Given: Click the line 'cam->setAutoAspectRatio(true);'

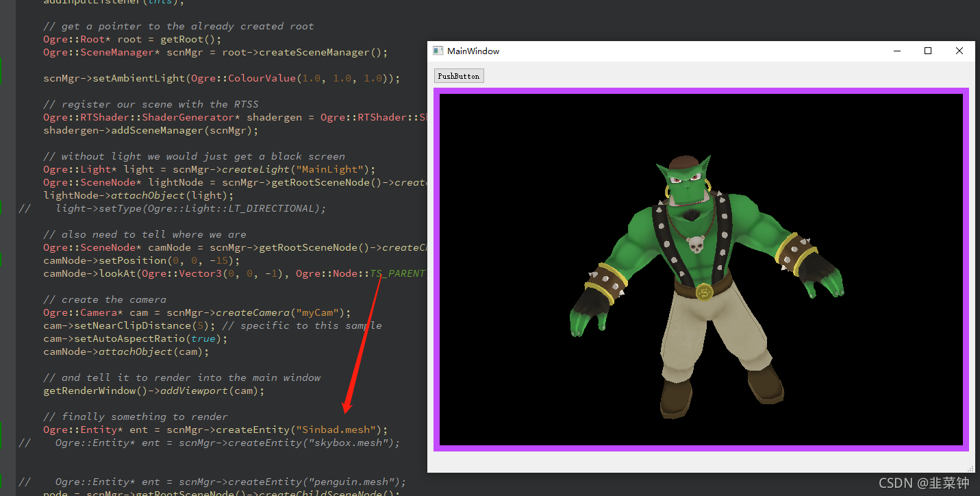Looking at the screenshot, I should (136, 338).
